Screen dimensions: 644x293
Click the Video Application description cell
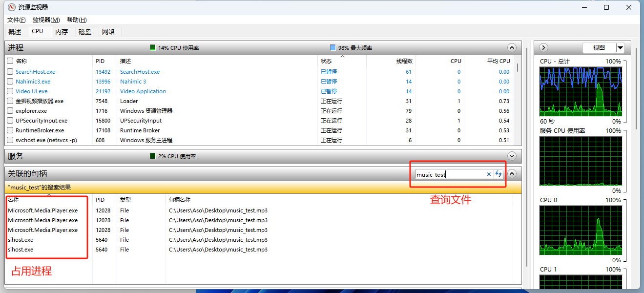pyautogui.click(x=143, y=91)
